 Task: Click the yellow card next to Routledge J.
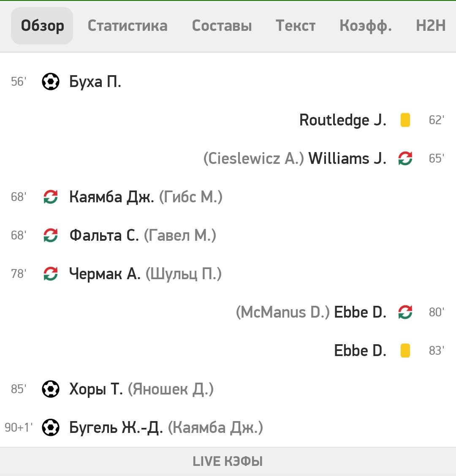(x=405, y=120)
